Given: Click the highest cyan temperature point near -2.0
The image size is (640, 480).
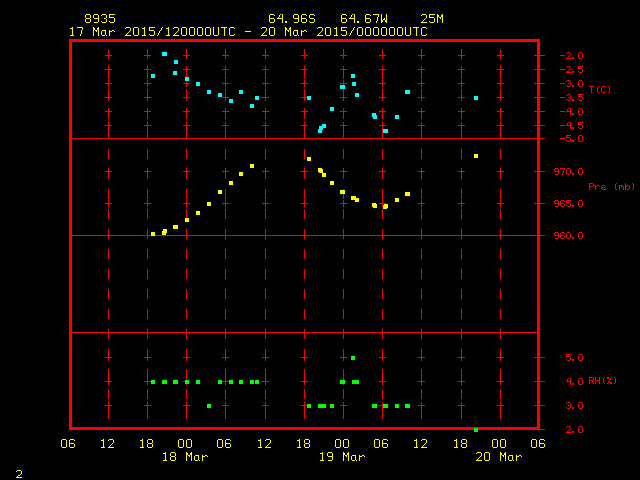Looking at the screenshot, I should pyautogui.click(x=164, y=54).
